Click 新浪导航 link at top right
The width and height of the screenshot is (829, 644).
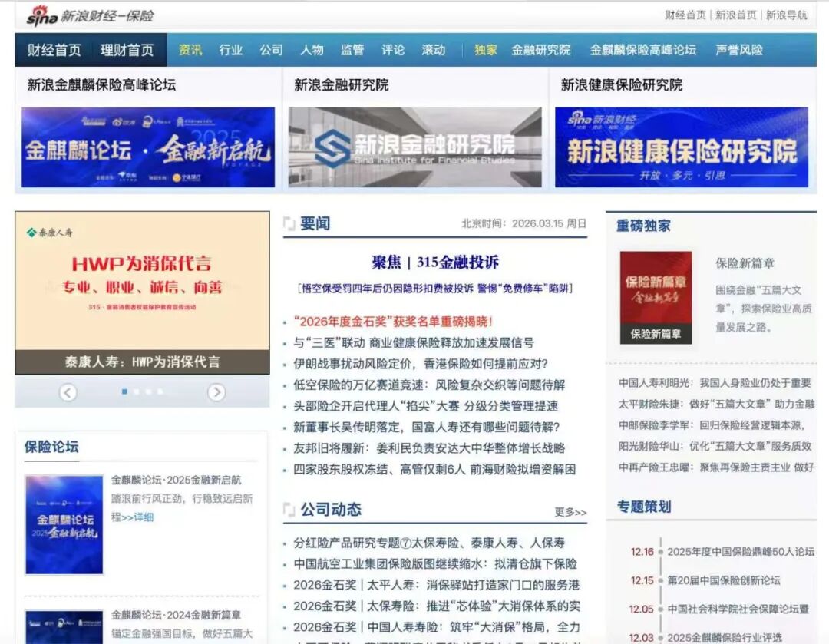[786, 15]
